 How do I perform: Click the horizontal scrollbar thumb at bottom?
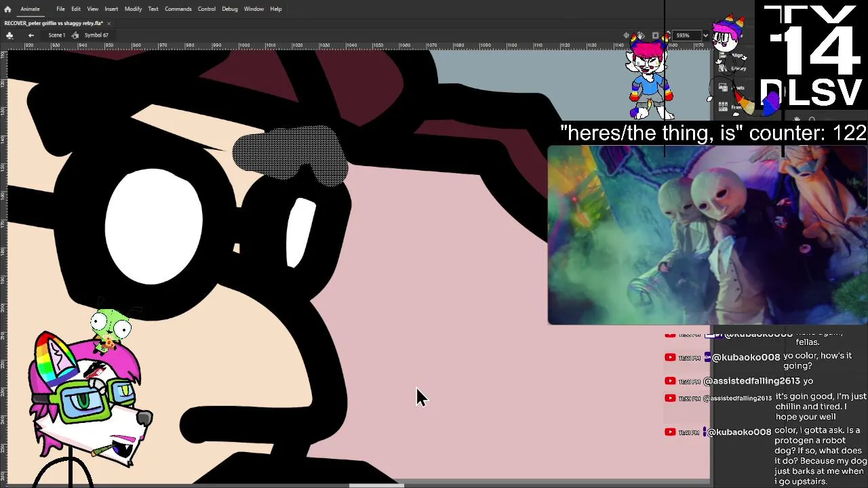(377, 485)
